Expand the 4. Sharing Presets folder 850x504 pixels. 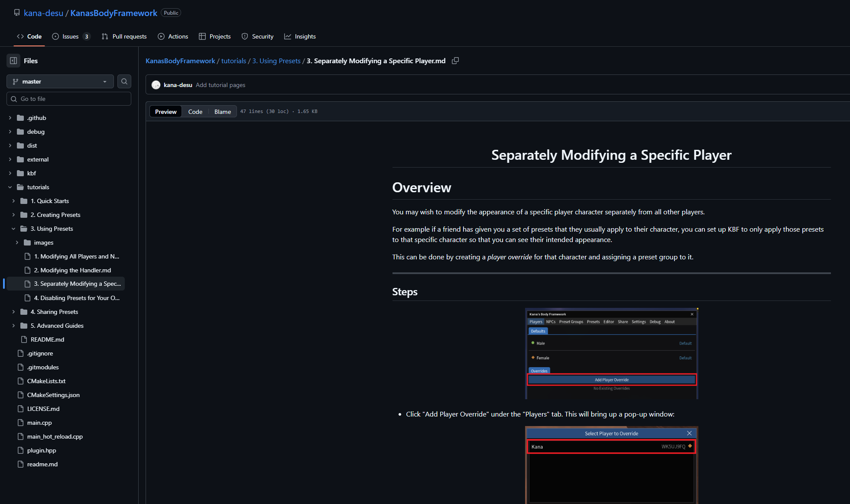[13, 312]
